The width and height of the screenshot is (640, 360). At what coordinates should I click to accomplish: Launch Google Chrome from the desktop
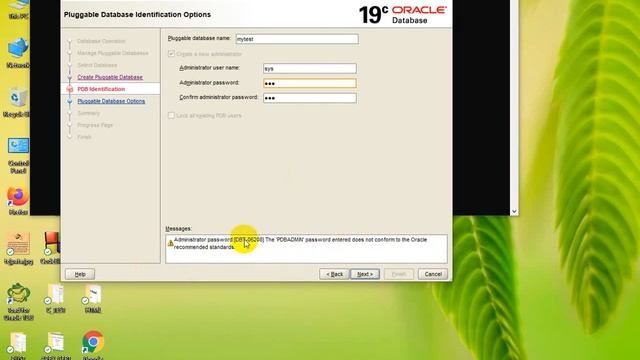click(93, 344)
